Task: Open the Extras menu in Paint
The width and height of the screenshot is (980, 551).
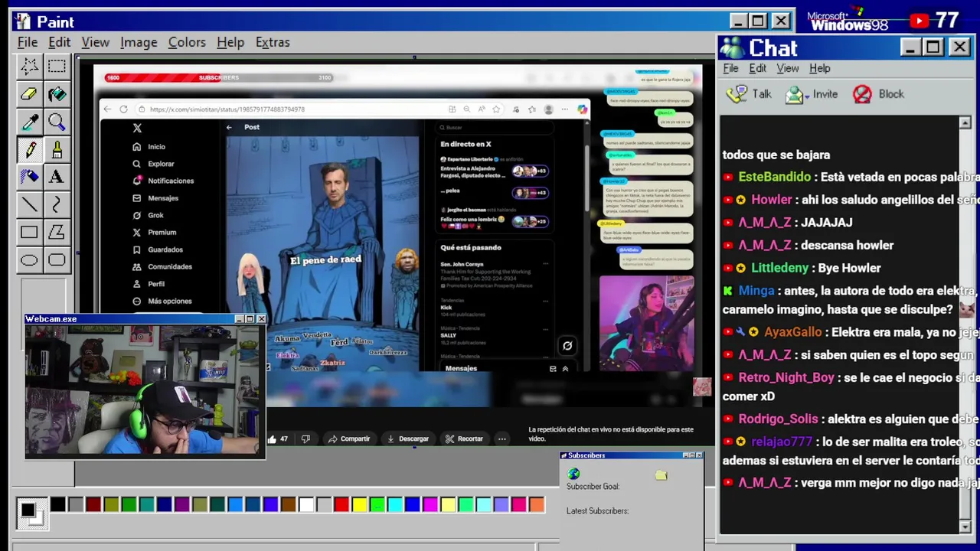Action: coord(273,42)
